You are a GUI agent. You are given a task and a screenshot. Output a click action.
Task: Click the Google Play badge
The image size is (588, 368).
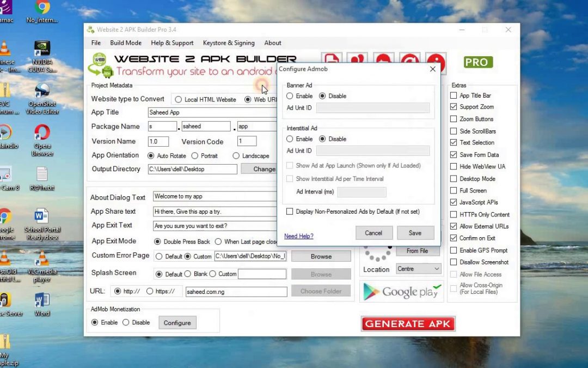[x=402, y=291]
